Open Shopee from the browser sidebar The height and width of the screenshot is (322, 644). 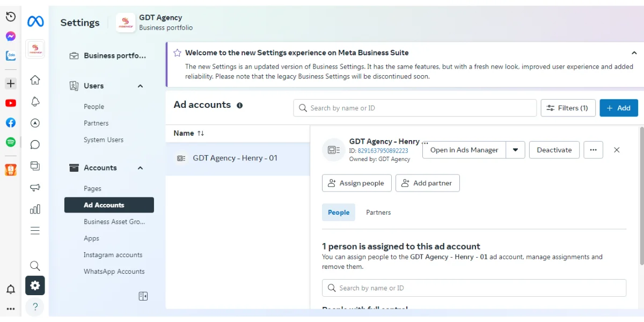(x=10, y=170)
